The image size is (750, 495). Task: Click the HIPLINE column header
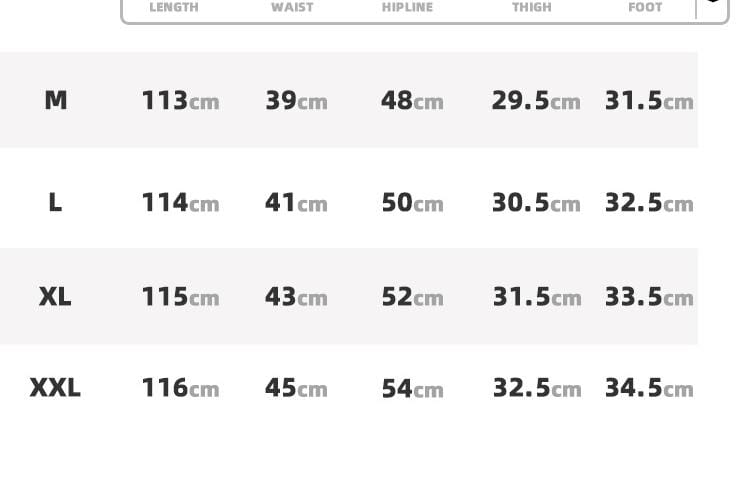tap(407, 7)
